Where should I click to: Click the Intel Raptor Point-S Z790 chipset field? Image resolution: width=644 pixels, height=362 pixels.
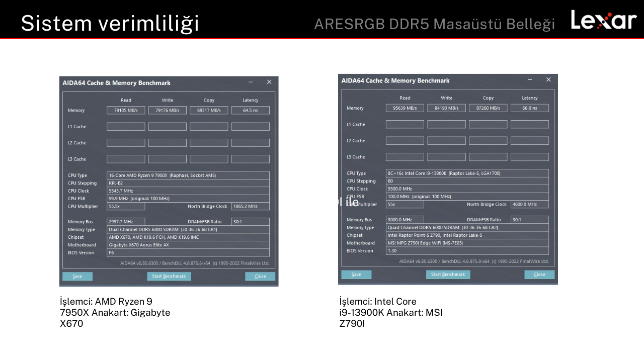click(x=467, y=235)
